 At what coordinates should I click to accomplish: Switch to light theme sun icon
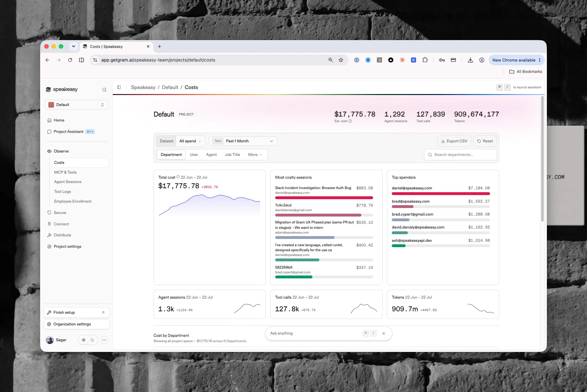pos(83,340)
